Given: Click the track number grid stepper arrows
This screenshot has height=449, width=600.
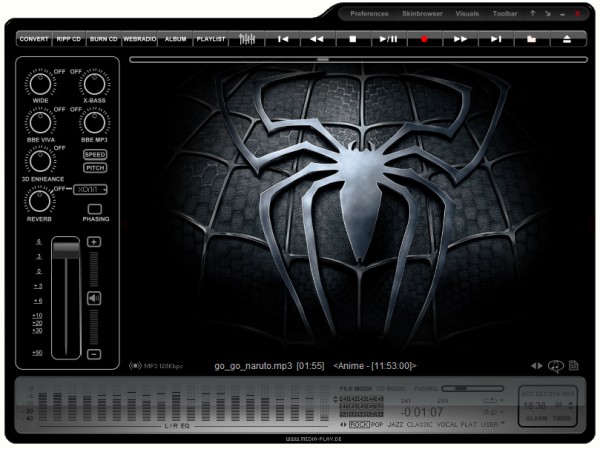Looking at the screenshot, I should 336,399.
